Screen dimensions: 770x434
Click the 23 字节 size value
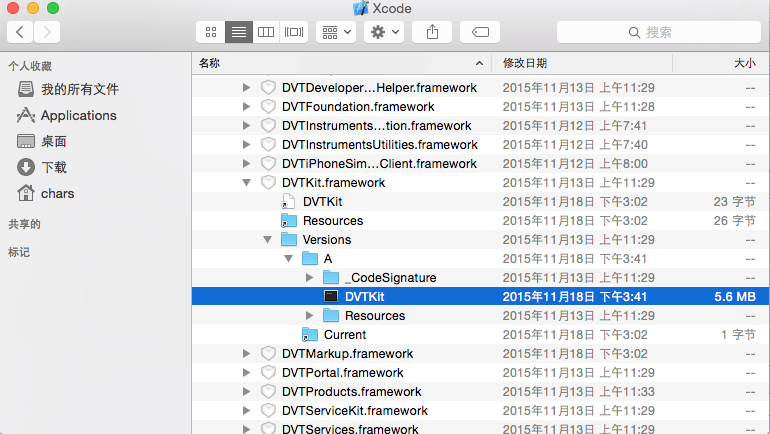pyautogui.click(x=735, y=202)
